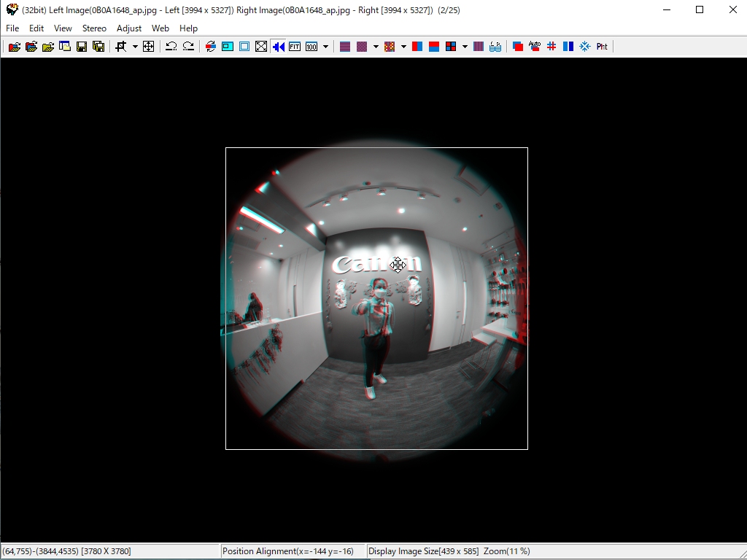Click the blue 3D glasses icon
Viewport: 747px width, 560px height.
(x=495, y=46)
